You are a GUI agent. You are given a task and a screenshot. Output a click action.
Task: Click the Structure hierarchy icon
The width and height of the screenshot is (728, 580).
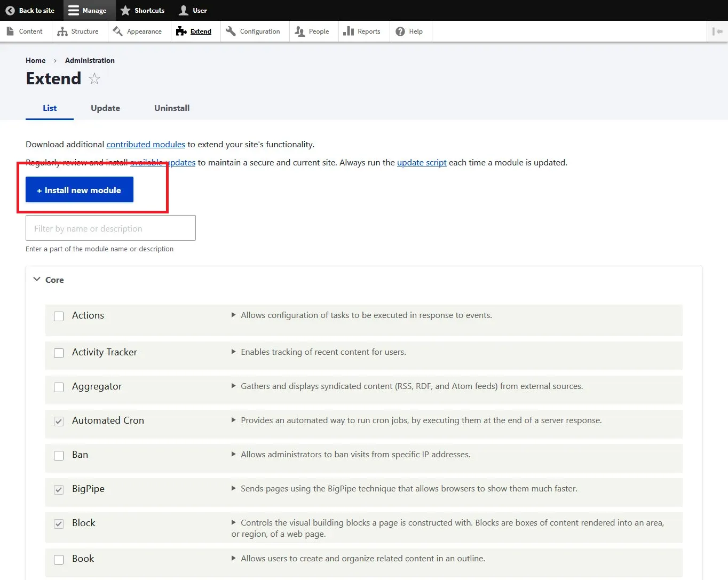(62, 31)
